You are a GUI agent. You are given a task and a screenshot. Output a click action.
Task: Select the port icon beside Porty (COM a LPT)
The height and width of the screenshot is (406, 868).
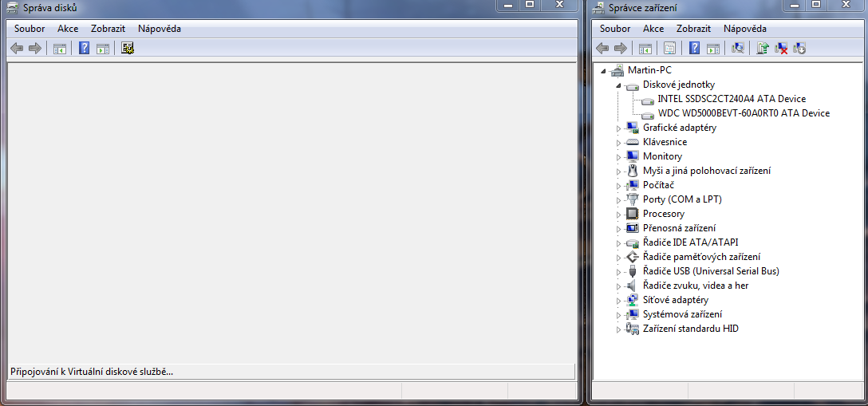(x=632, y=199)
